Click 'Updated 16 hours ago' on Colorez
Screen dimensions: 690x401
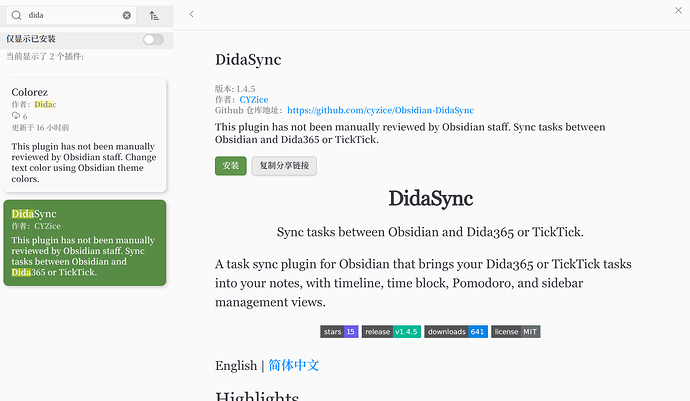[x=40, y=128]
